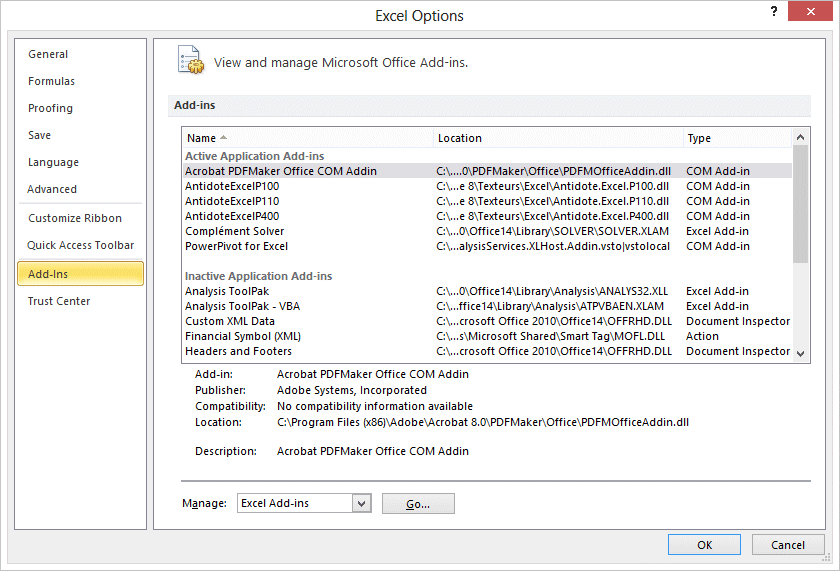
Task: Open the Formulas options category
Action: pyautogui.click(x=80, y=81)
